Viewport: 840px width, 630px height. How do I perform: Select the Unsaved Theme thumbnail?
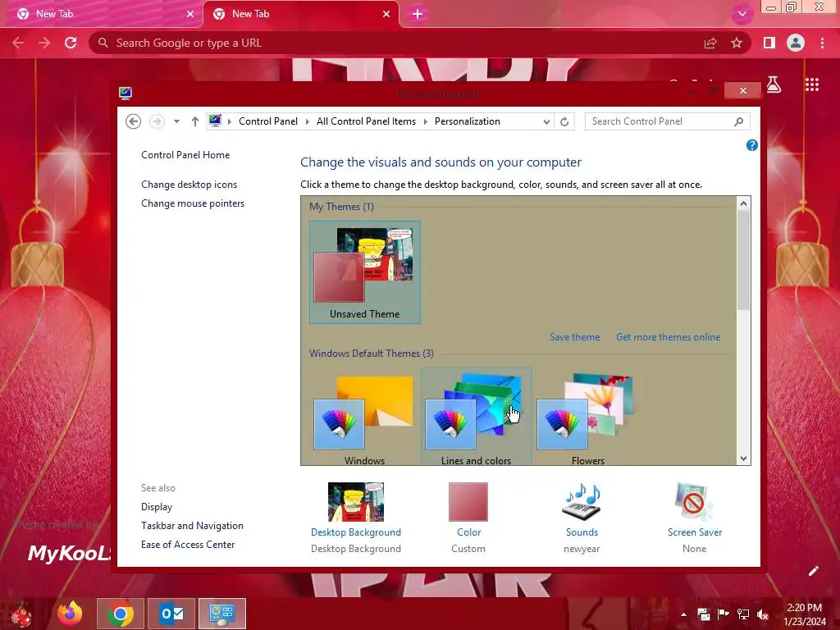pos(365,272)
